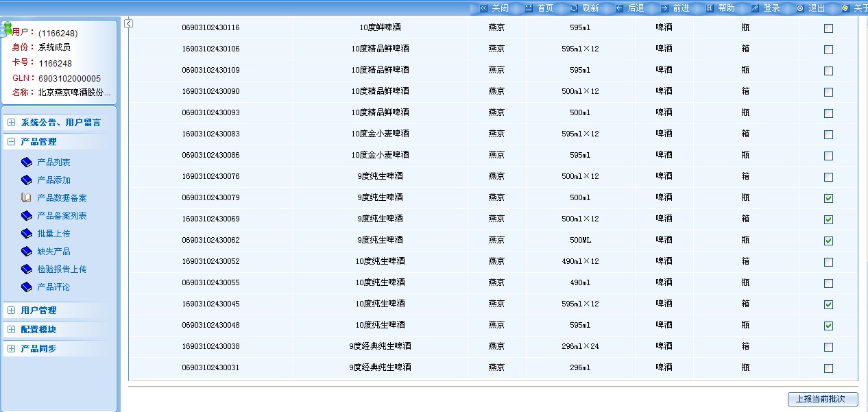Screen dimensions: 868x412
Task: Click the book icon beside 批量上传
Action: pyautogui.click(x=27, y=234)
